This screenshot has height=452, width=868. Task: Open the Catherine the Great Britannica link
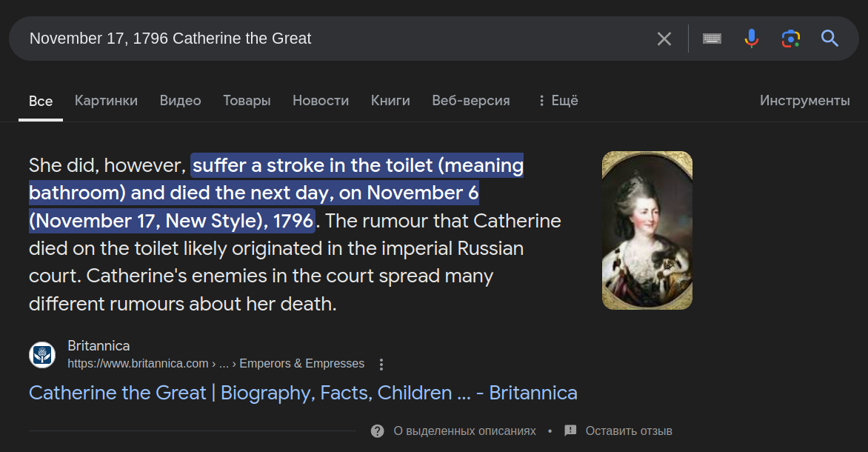[x=303, y=393]
